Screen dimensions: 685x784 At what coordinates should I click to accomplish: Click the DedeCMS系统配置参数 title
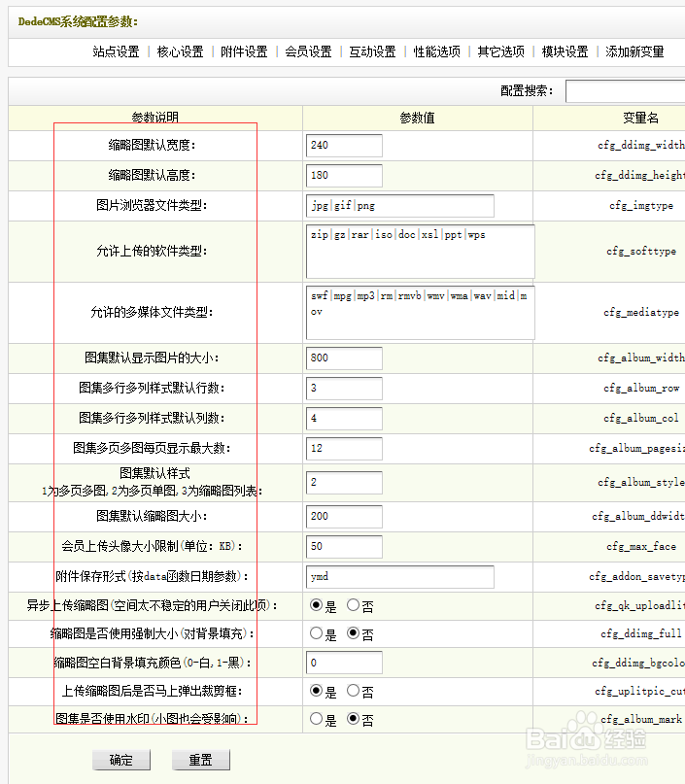point(78,22)
